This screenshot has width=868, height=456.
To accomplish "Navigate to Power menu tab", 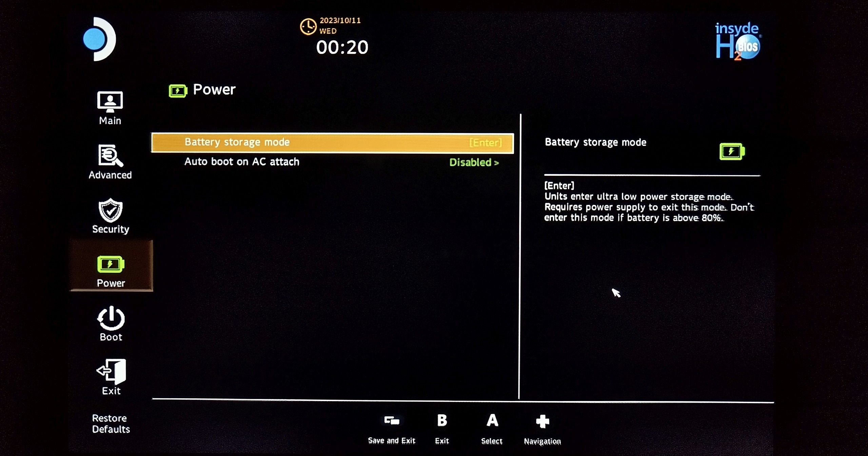I will (111, 270).
